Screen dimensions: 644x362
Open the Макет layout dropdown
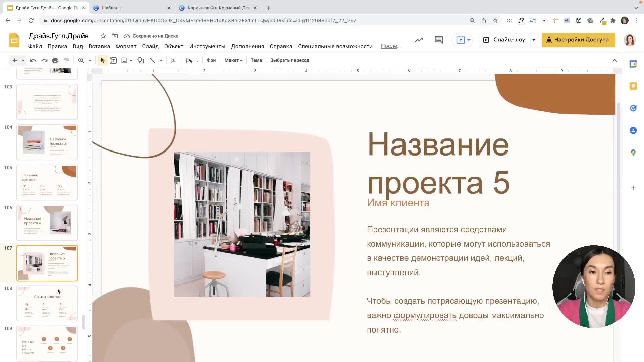coord(233,60)
